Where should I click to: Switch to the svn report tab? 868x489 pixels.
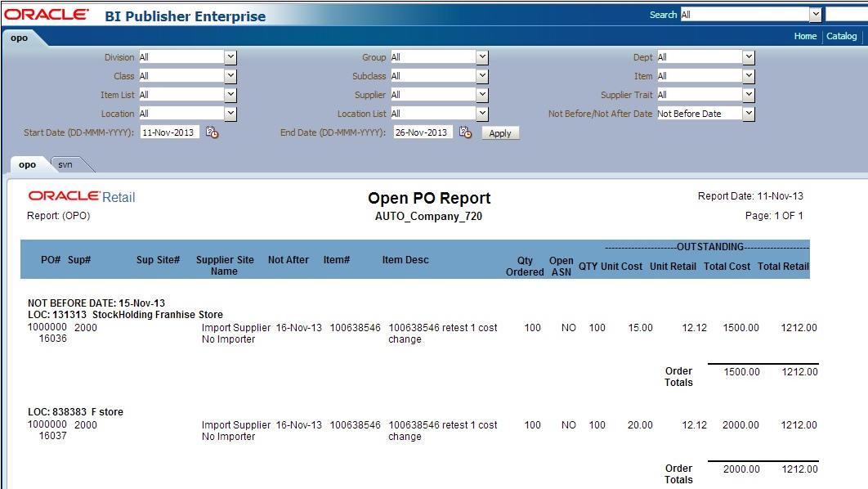tap(65, 164)
